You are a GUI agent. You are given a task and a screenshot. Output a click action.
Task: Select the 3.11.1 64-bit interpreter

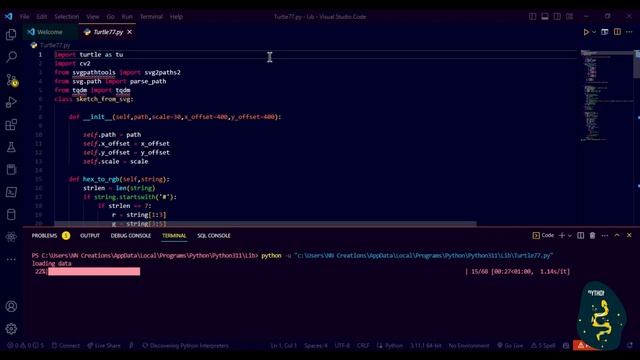pos(426,346)
